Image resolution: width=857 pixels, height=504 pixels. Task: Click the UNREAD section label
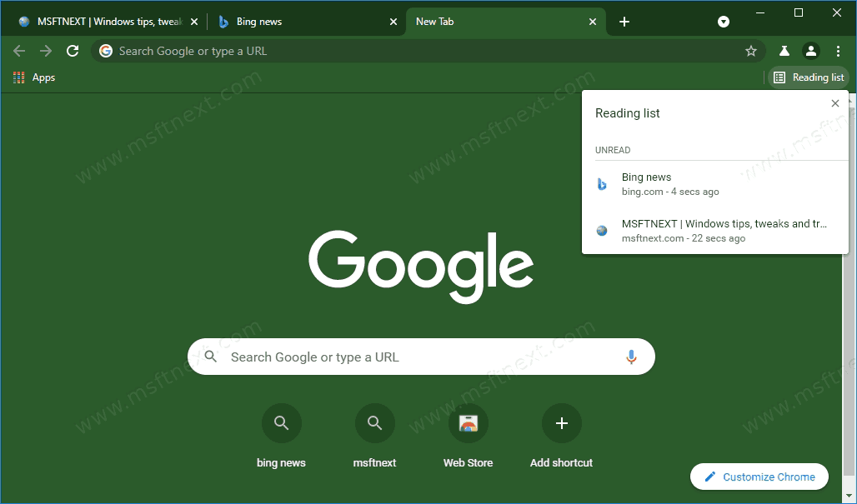(x=613, y=150)
